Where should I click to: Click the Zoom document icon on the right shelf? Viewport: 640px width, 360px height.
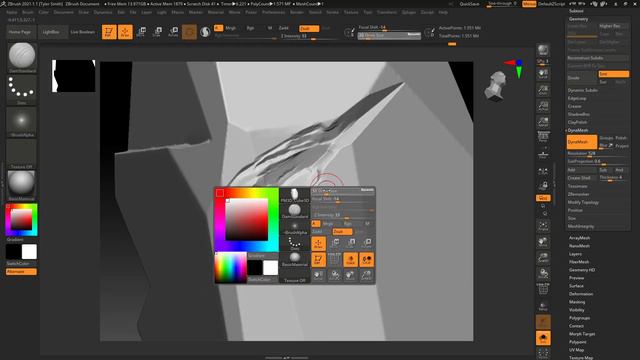point(543,89)
